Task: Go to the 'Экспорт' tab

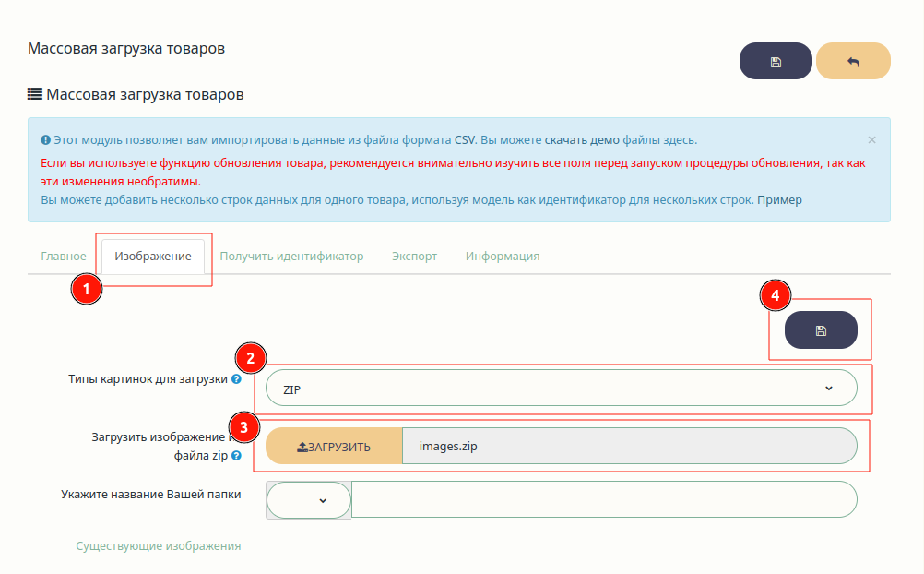Action: [414, 257]
